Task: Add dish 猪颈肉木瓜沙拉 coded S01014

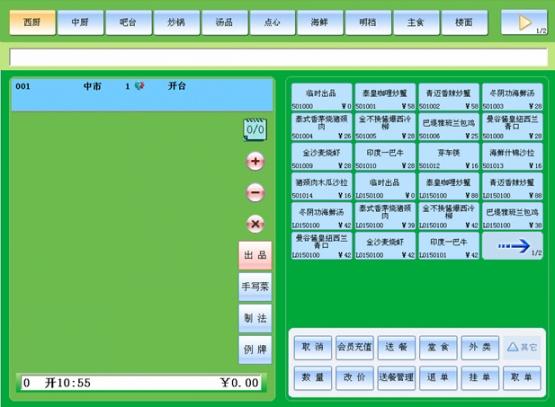Action: (x=321, y=186)
